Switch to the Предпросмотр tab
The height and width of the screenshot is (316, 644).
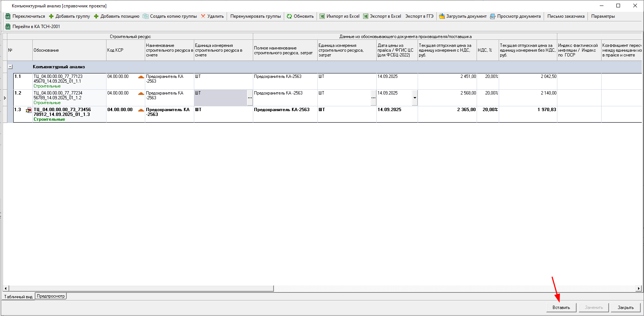[51, 296]
